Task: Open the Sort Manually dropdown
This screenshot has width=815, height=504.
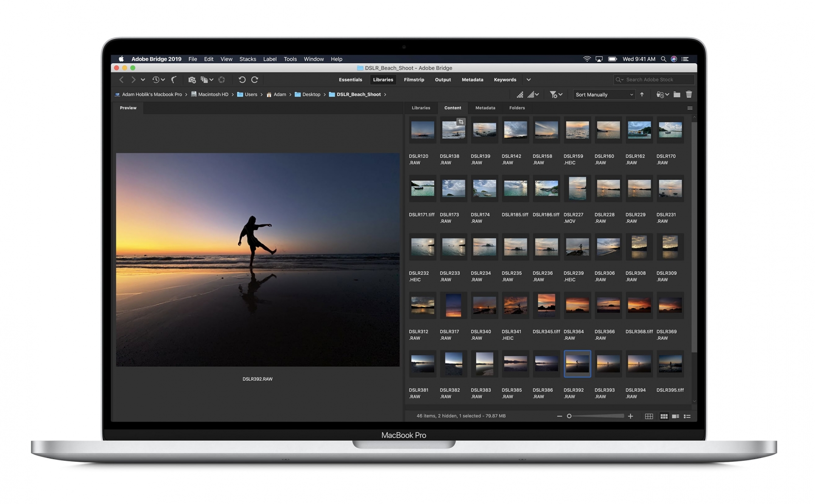Action: pos(604,95)
